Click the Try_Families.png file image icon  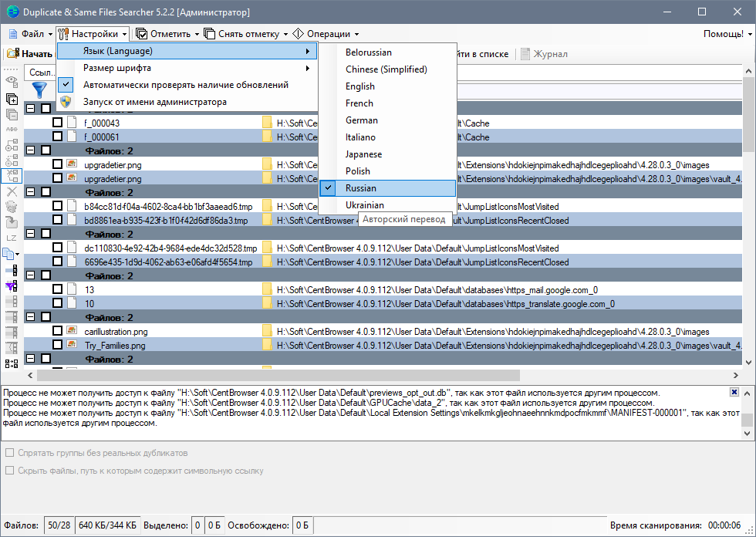[x=72, y=345]
